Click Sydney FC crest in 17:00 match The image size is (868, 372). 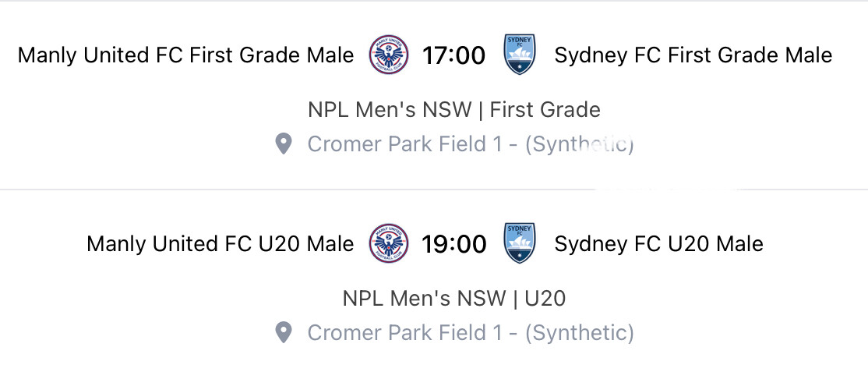coord(519,55)
